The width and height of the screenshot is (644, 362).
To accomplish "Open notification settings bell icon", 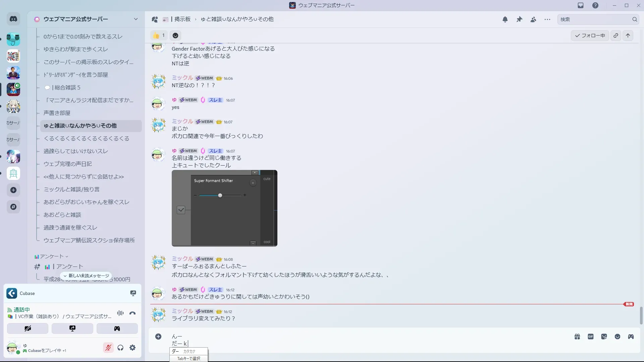I will pyautogui.click(x=505, y=19).
